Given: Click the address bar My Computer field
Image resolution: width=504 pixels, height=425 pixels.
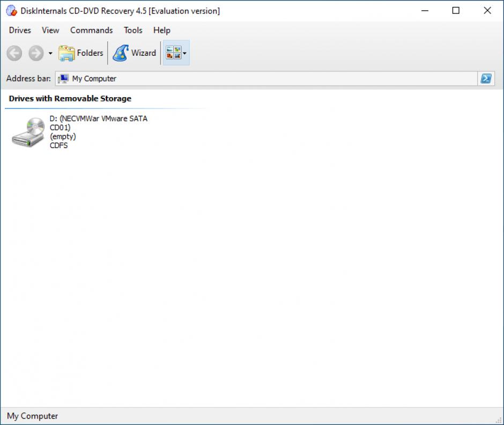Looking at the screenshot, I should click(x=266, y=78).
